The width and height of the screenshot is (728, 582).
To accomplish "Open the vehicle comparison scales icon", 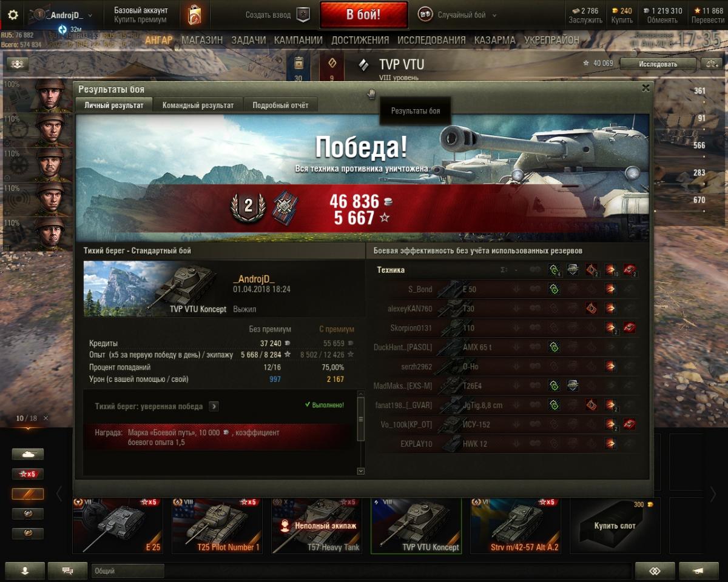I will coord(711,64).
